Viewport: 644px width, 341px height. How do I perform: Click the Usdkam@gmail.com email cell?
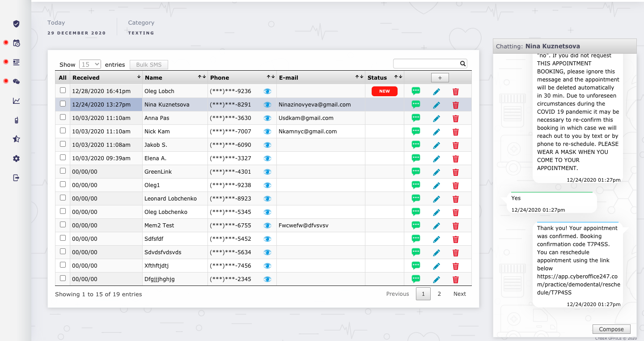321,118
